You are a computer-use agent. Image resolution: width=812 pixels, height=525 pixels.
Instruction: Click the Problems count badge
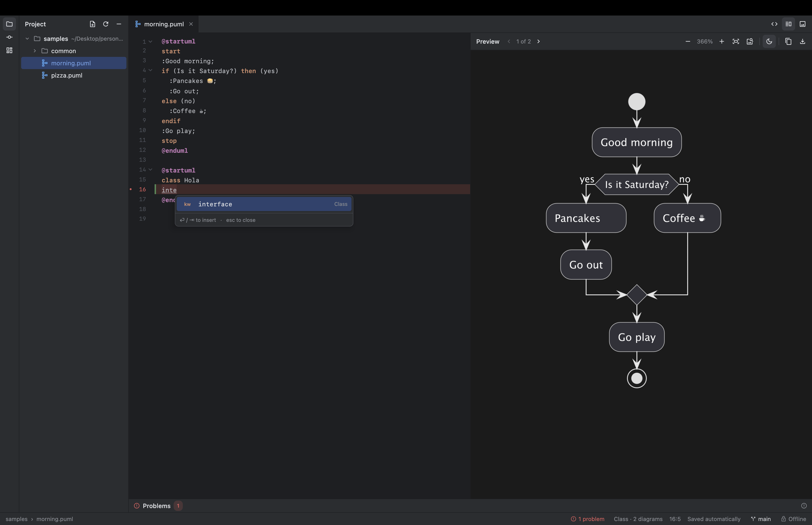tap(178, 505)
